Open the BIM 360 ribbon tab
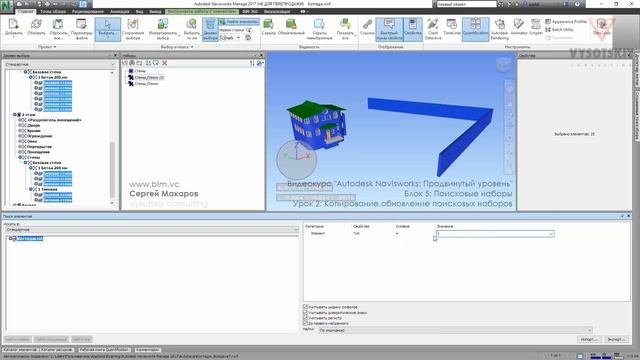The height and width of the screenshot is (360, 640). point(250,11)
